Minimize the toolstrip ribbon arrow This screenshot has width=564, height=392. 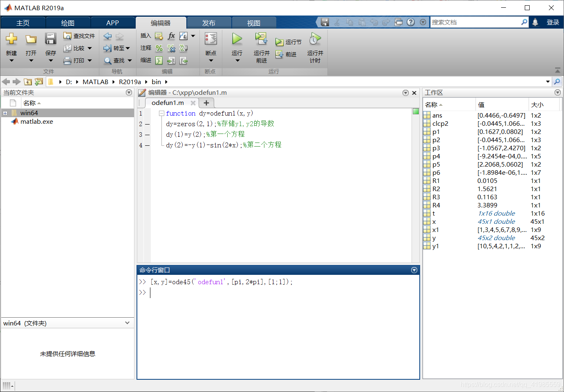(x=557, y=70)
